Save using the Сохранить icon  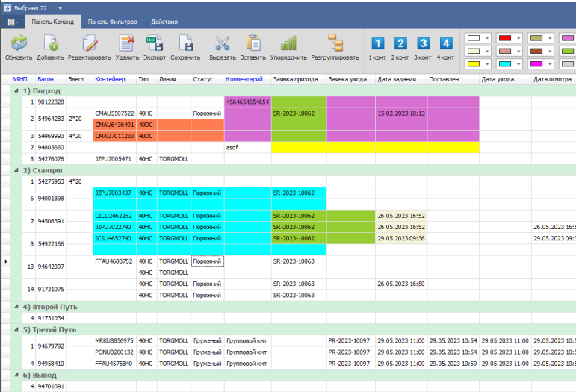(185, 44)
